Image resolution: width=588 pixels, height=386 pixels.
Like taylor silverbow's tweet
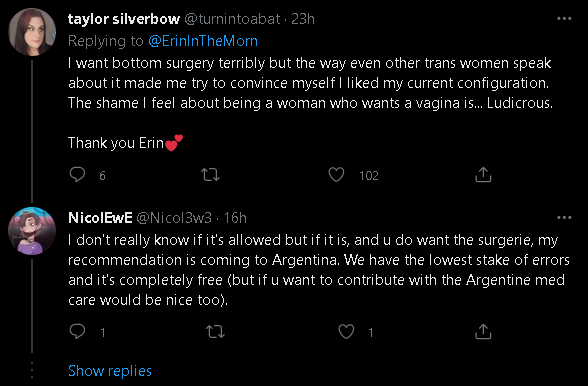point(336,175)
